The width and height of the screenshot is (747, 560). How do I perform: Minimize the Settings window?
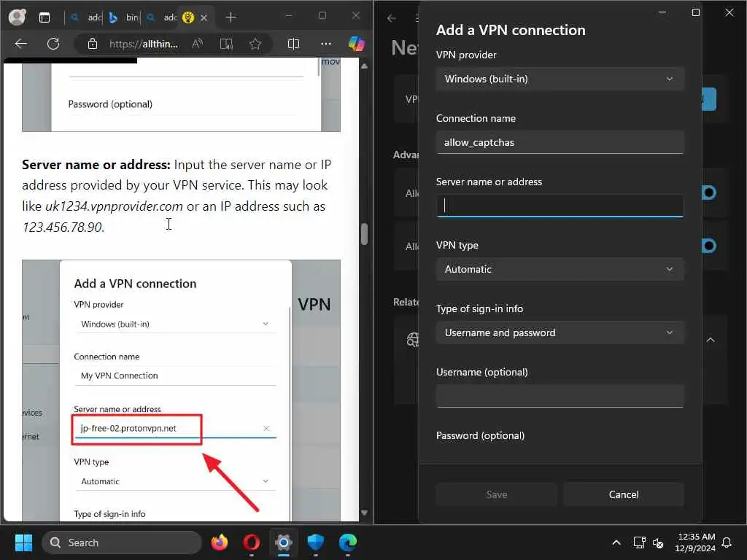pos(662,12)
